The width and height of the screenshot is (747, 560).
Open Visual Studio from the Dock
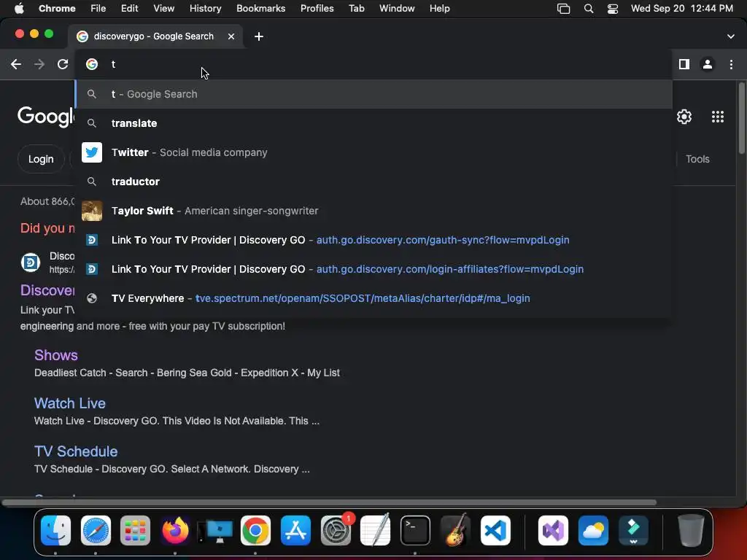click(553, 531)
